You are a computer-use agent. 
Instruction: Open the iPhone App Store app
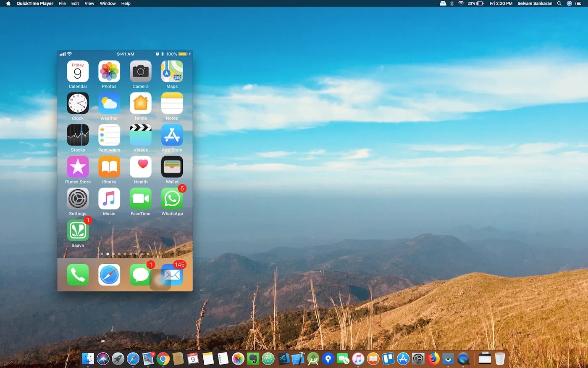[172, 135]
